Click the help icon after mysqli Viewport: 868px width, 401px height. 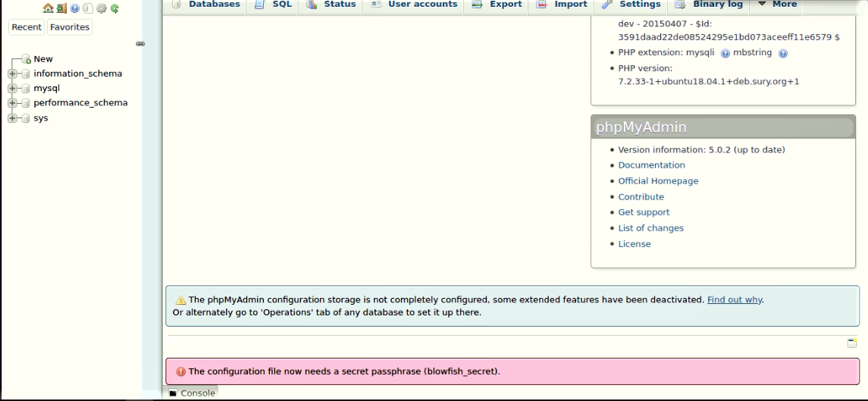(725, 53)
